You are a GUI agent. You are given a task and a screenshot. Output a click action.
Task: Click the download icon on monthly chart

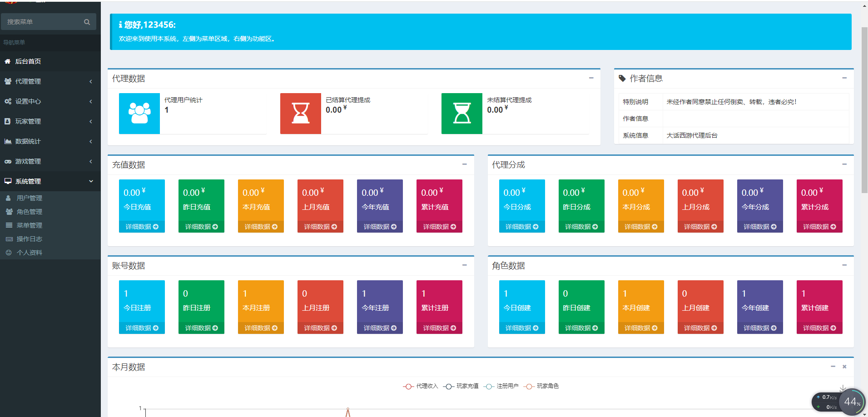tap(843, 388)
